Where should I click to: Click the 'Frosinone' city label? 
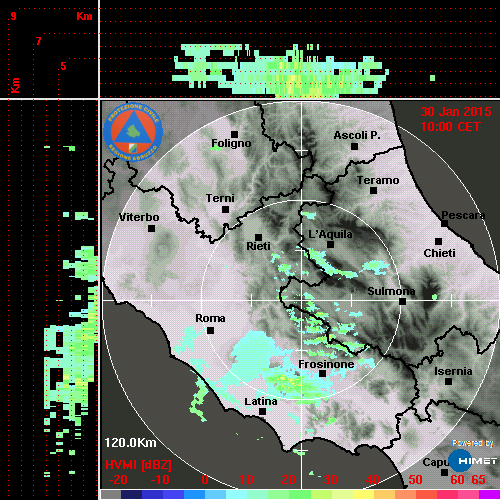[x=326, y=364]
